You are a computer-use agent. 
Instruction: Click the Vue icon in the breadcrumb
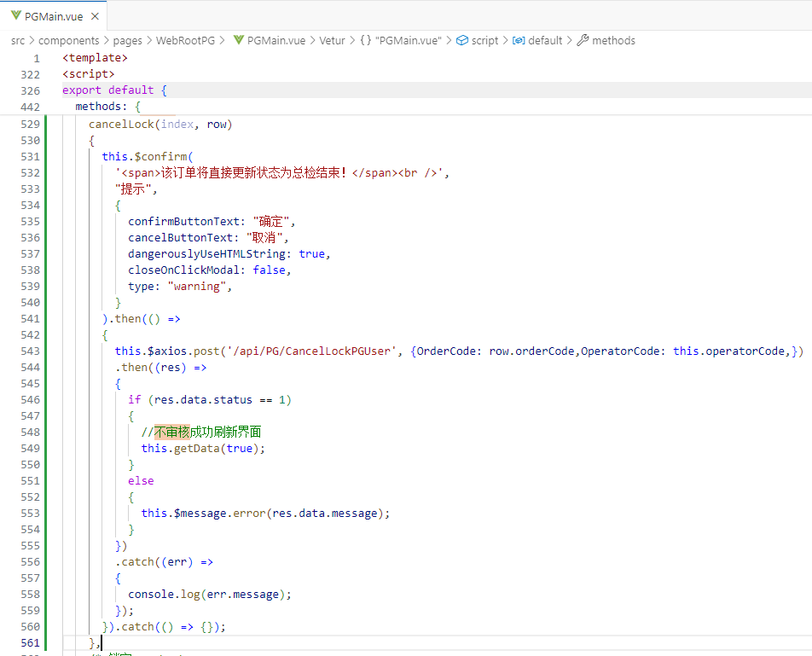pyautogui.click(x=238, y=40)
